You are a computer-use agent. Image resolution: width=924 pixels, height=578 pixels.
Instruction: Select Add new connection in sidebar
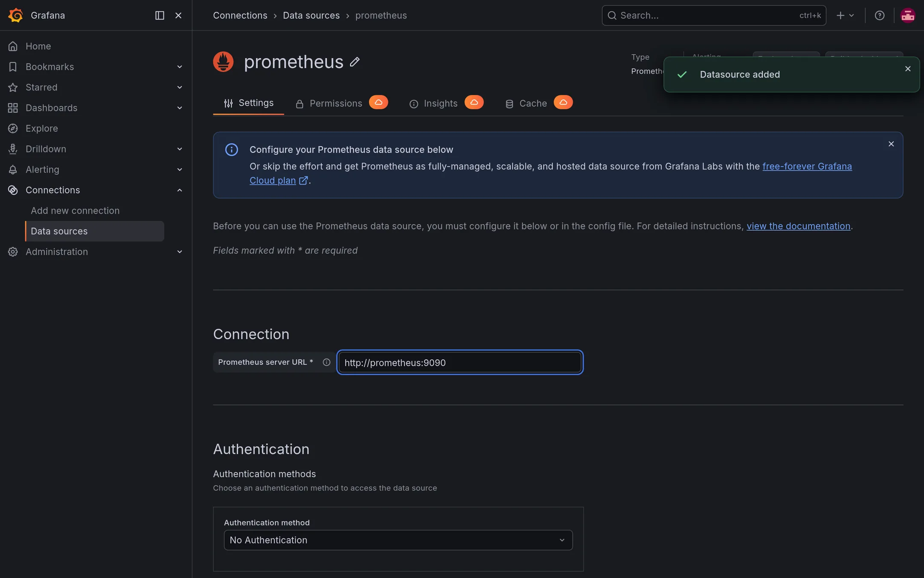coord(75,211)
